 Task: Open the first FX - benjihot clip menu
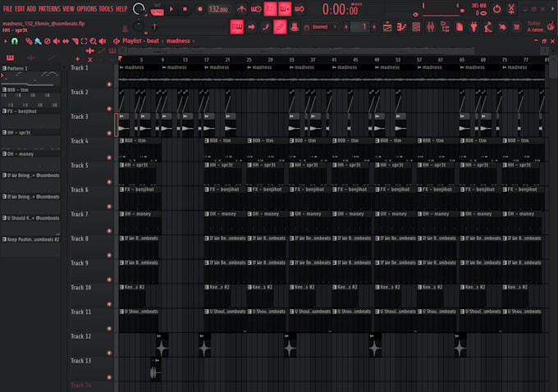tap(121, 189)
